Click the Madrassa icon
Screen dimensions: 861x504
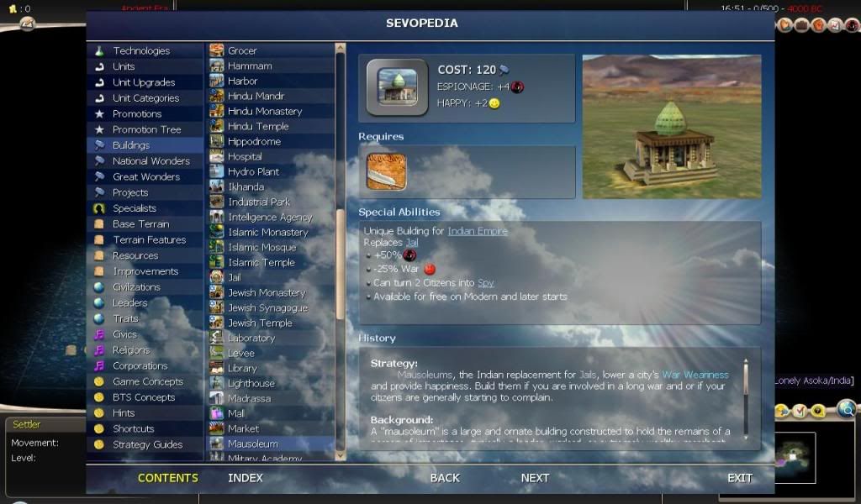[217, 398]
